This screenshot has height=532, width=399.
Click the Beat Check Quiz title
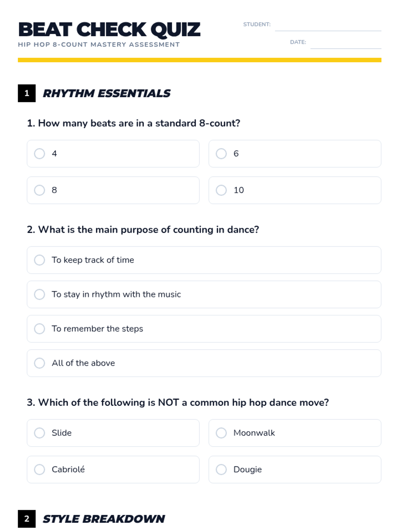coord(109,30)
